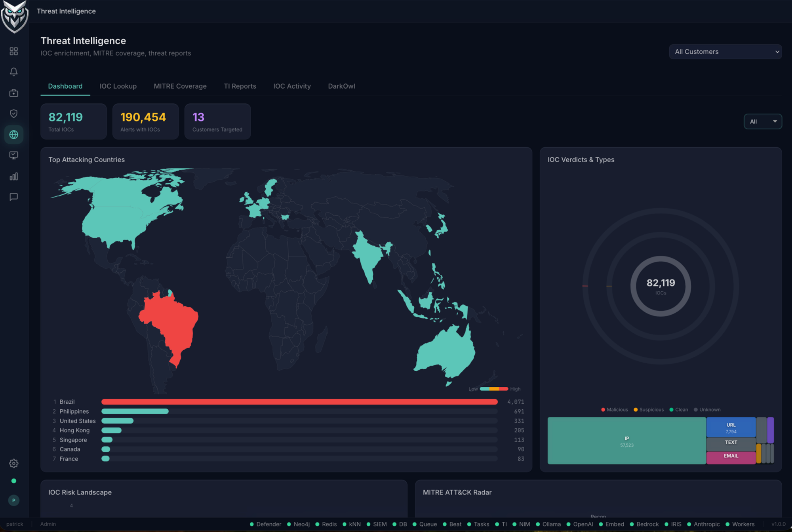Select Hong Kong in country list
The height and width of the screenshot is (532, 792).
point(74,430)
